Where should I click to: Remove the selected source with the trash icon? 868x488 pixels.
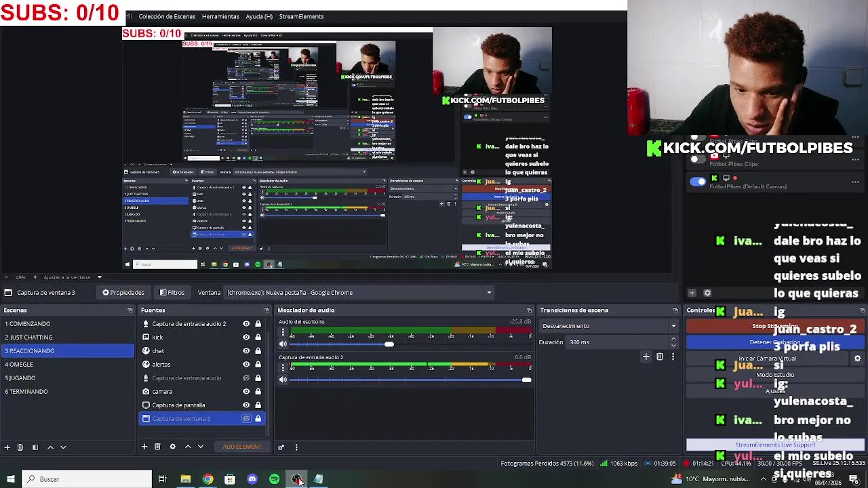click(x=157, y=447)
